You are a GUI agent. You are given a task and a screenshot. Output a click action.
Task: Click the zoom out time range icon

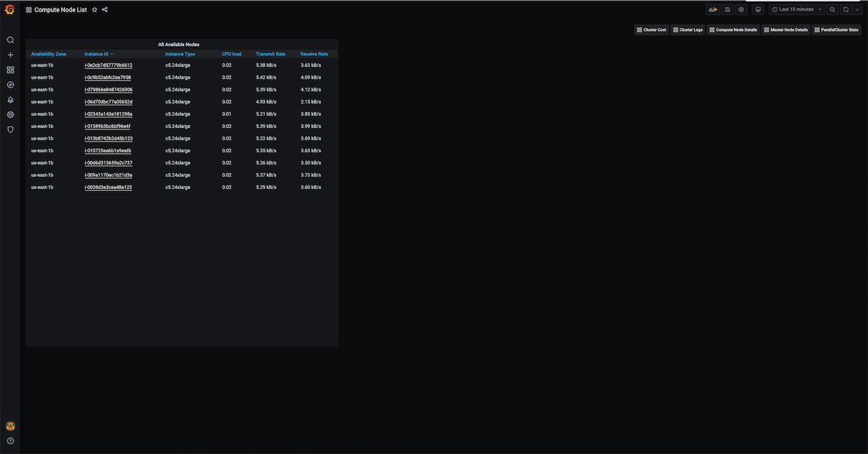point(833,9)
